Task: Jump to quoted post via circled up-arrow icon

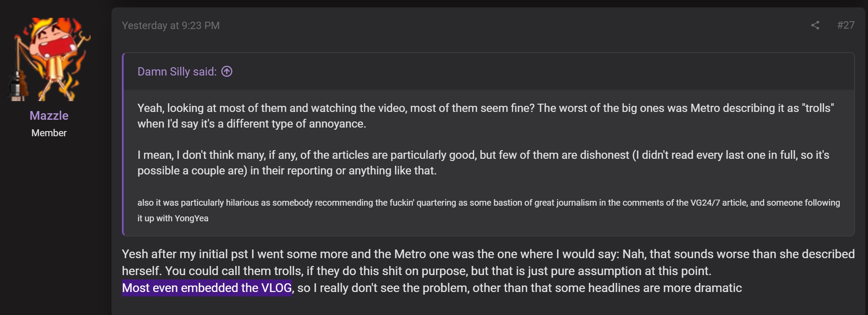Action: tap(227, 71)
